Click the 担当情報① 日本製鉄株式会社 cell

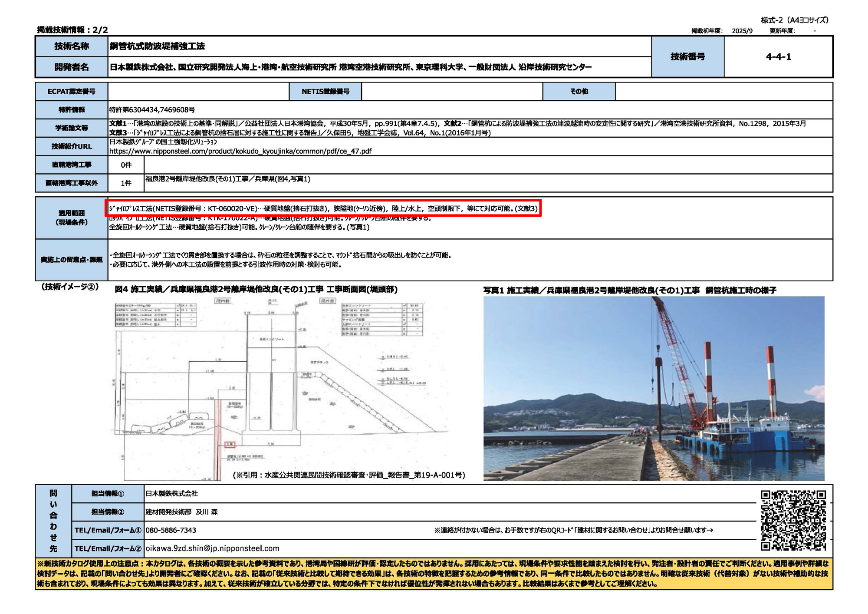pos(171,494)
